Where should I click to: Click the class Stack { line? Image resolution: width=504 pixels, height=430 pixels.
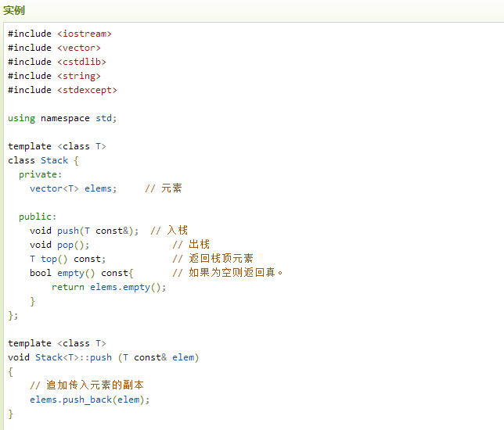point(43,160)
